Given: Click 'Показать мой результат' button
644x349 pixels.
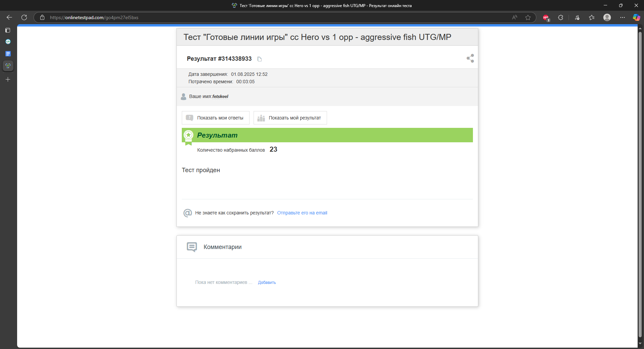Looking at the screenshot, I should tap(290, 118).
